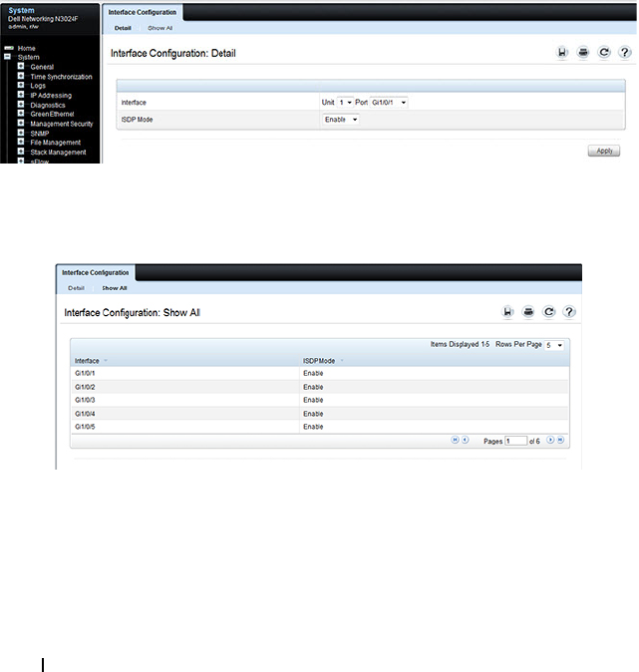Expand Green Ethernet tree node
The width and height of the screenshot is (639, 672).
point(21,113)
